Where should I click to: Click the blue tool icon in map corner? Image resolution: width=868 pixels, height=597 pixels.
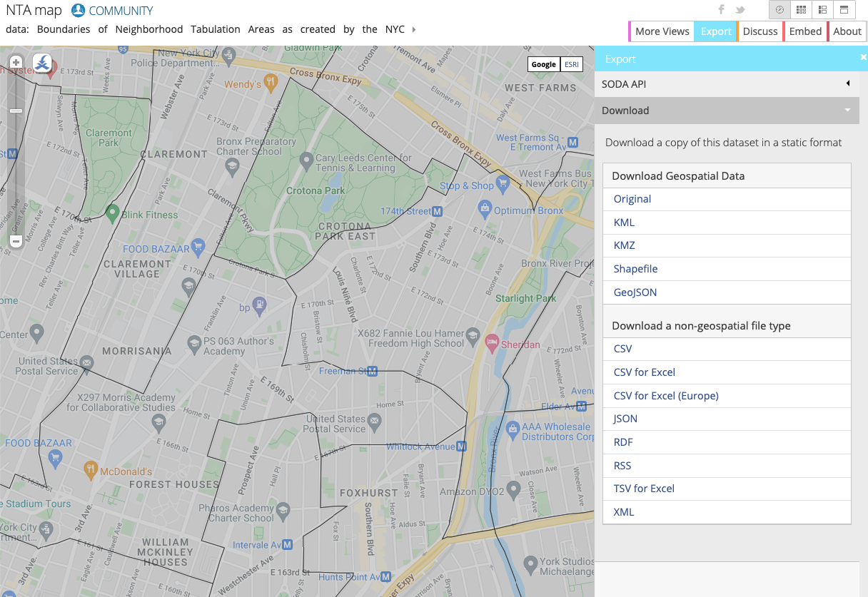click(41, 63)
